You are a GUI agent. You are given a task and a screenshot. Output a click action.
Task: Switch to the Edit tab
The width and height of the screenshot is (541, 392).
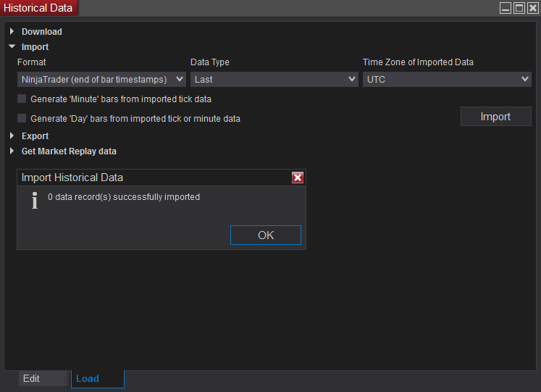tap(31, 379)
